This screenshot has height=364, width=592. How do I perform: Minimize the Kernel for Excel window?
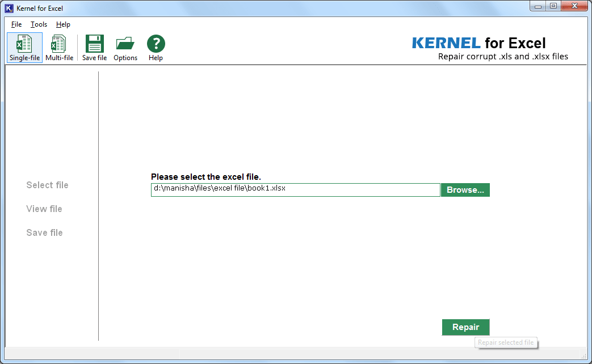click(538, 6)
